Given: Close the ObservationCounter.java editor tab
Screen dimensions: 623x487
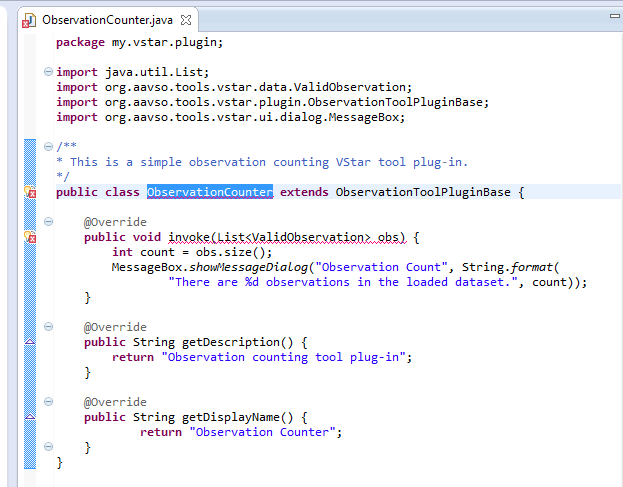Looking at the screenshot, I should pos(186,20).
